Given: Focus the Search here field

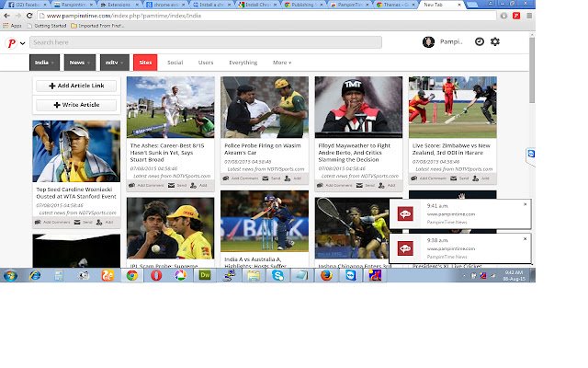Looking at the screenshot, I should 206,42.
